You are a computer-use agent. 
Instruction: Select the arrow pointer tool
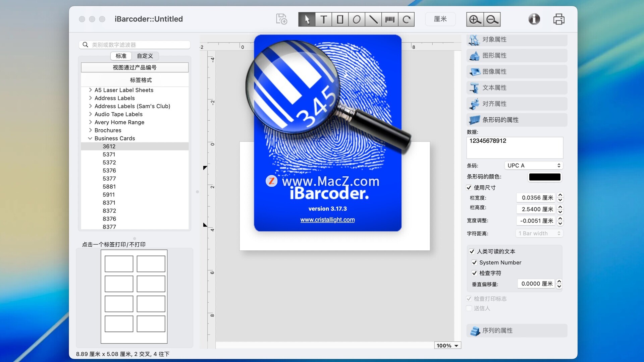[x=307, y=19]
